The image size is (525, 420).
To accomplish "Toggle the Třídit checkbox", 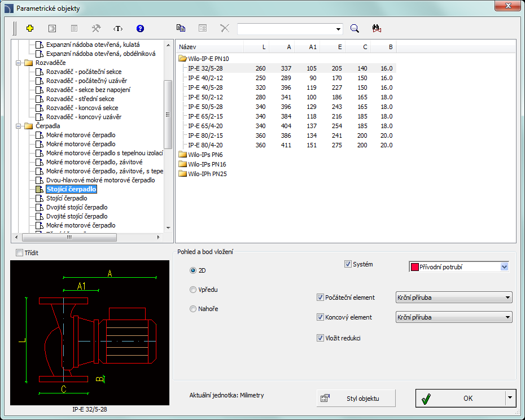I will [x=19, y=253].
